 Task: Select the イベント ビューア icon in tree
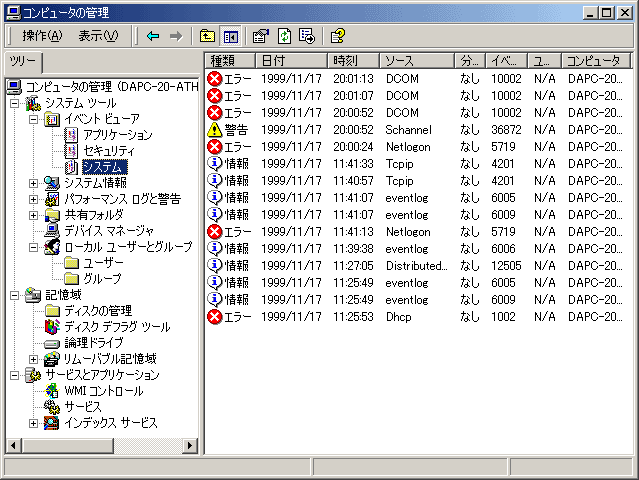coord(52,119)
